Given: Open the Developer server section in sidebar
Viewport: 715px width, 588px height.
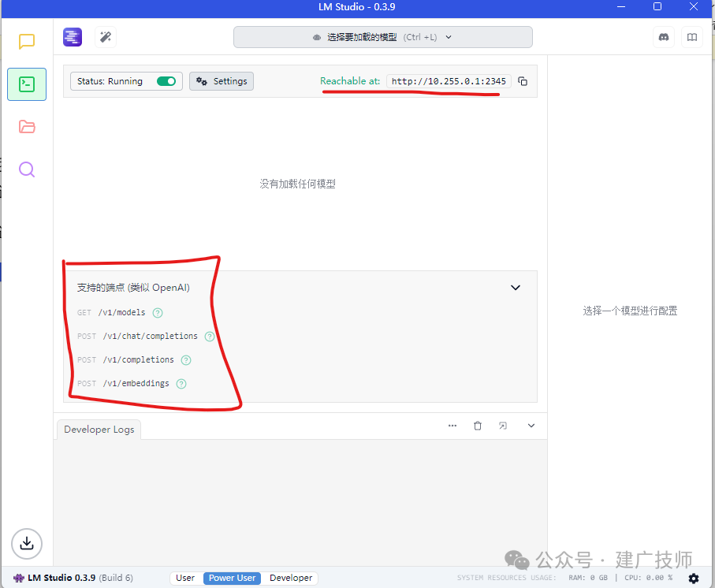Looking at the screenshot, I should point(27,84).
